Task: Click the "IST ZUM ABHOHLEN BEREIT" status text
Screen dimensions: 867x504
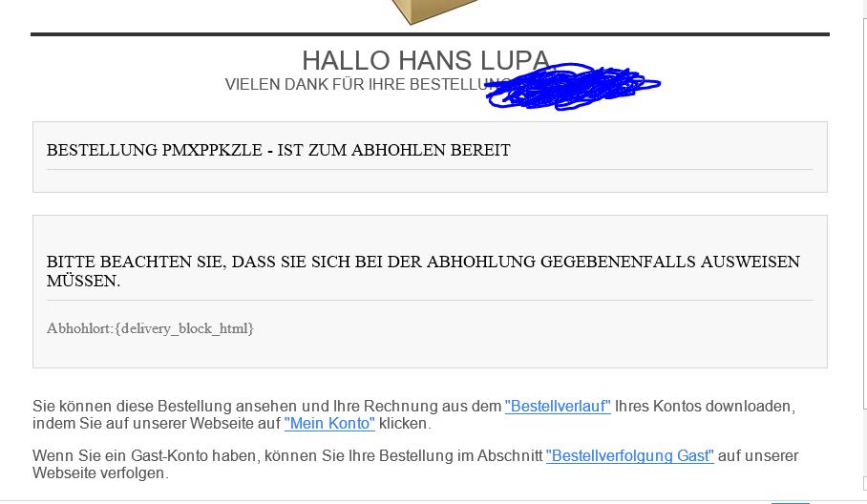Action: (x=393, y=150)
